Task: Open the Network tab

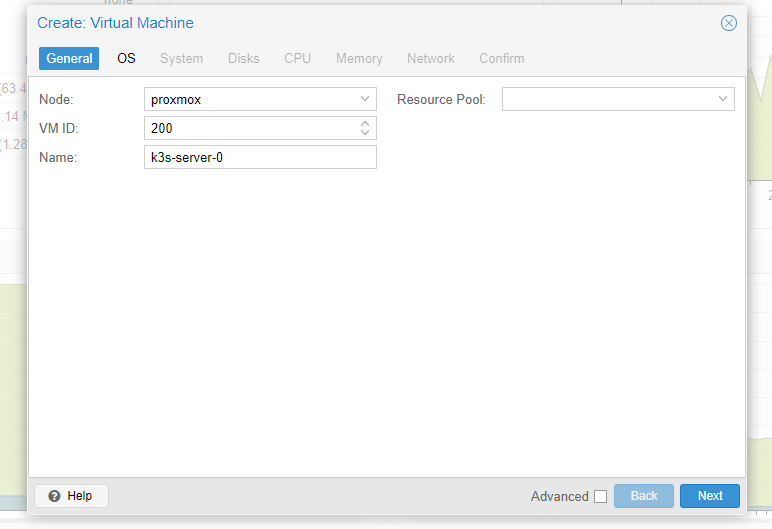Action: pos(431,59)
